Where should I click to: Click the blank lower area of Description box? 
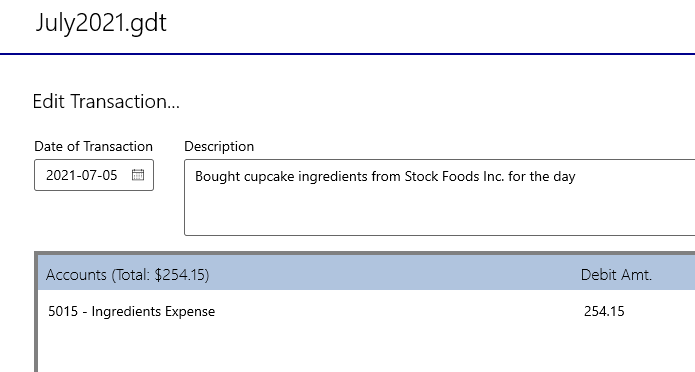point(440,211)
